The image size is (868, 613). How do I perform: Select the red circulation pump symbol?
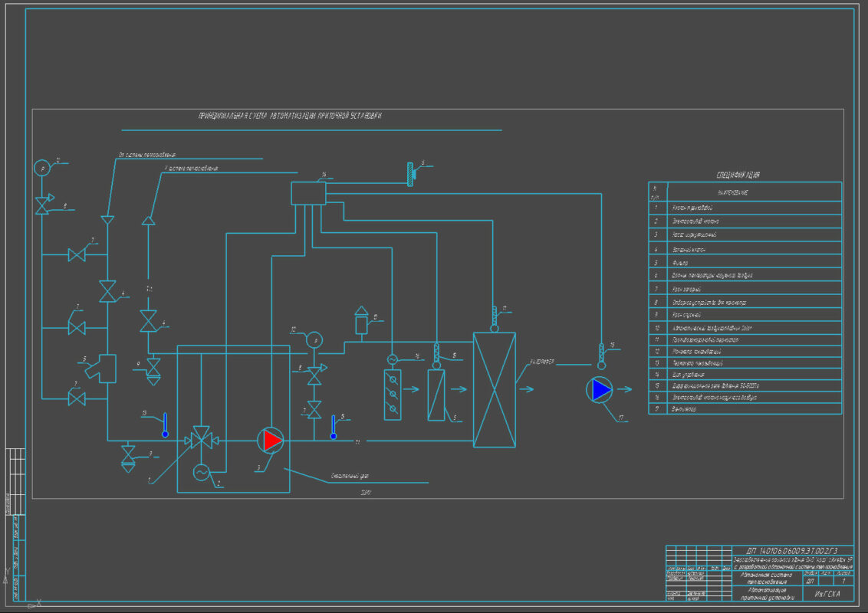coord(270,441)
